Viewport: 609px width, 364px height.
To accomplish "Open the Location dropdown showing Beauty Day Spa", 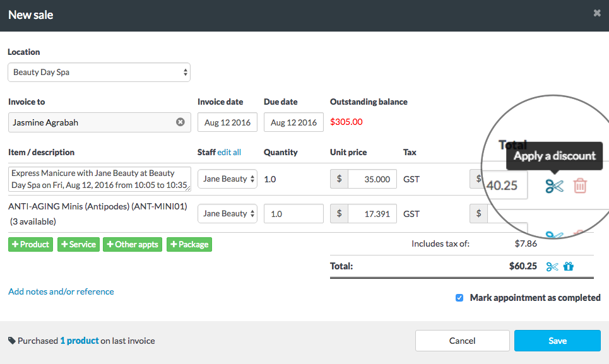I will point(98,72).
